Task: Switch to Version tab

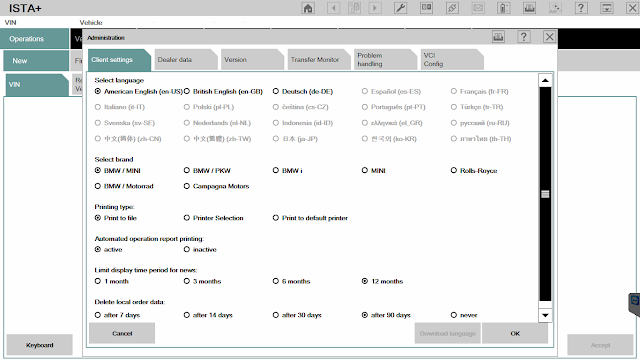Action: 252,60
